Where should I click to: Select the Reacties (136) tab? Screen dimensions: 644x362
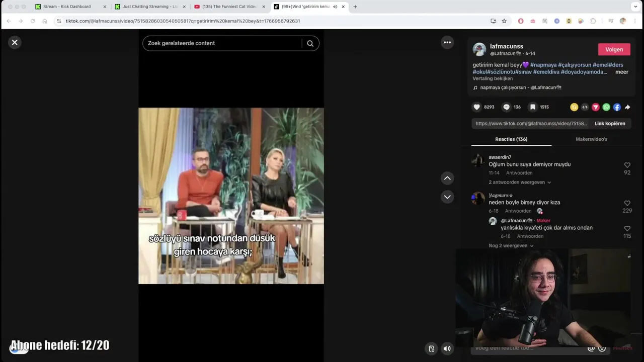(511, 139)
